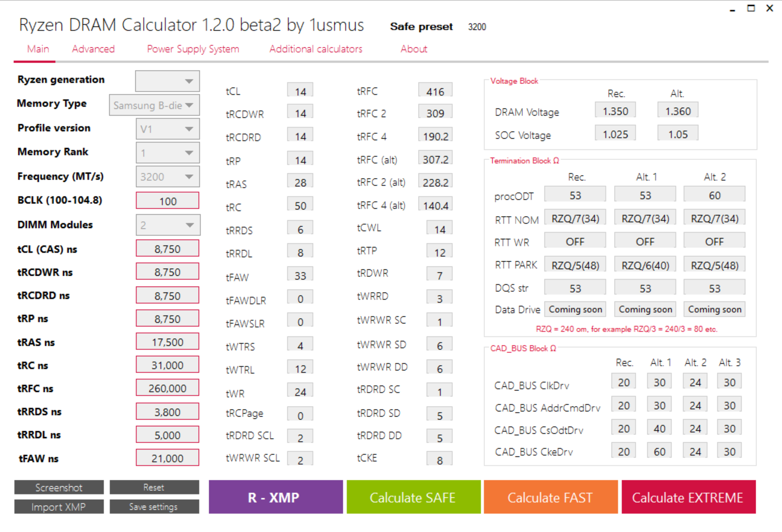Switch to the Main tab
The image size is (782, 532).
[x=38, y=49]
